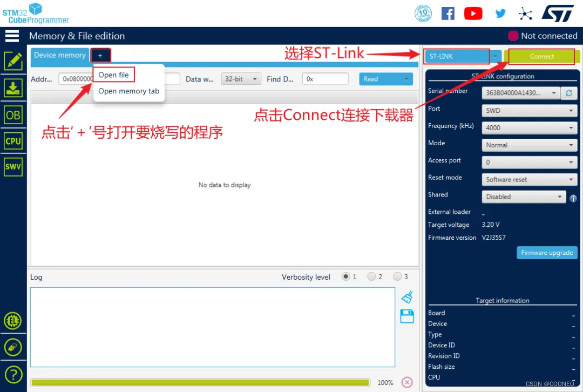Open the ST Facebook page

(x=448, y=13)
